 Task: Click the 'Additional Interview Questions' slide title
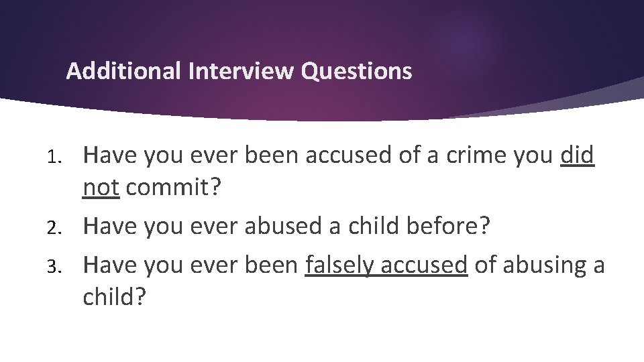click(239, 70)
